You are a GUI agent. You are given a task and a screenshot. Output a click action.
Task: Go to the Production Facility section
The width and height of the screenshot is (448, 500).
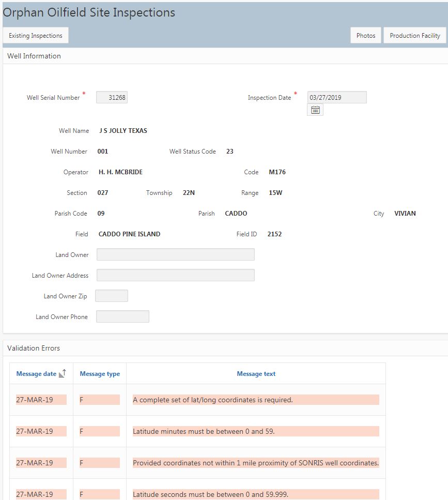click(x=414, y=36)
